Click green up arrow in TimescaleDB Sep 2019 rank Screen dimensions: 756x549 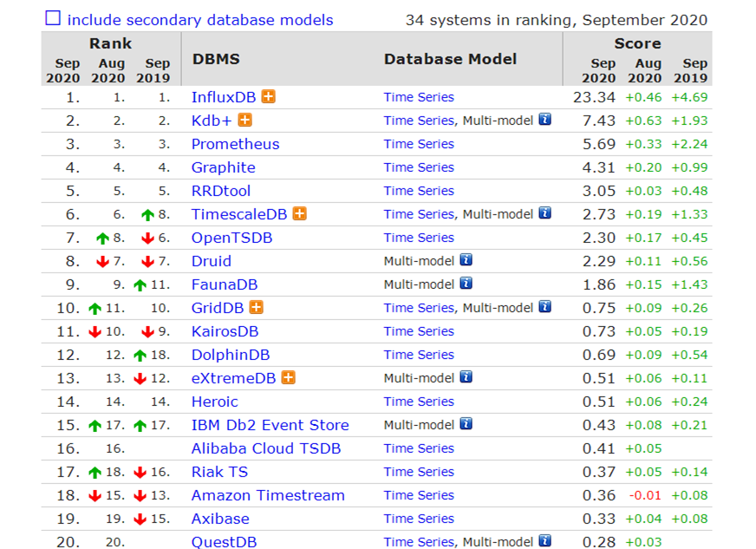(x=147, y=215)
